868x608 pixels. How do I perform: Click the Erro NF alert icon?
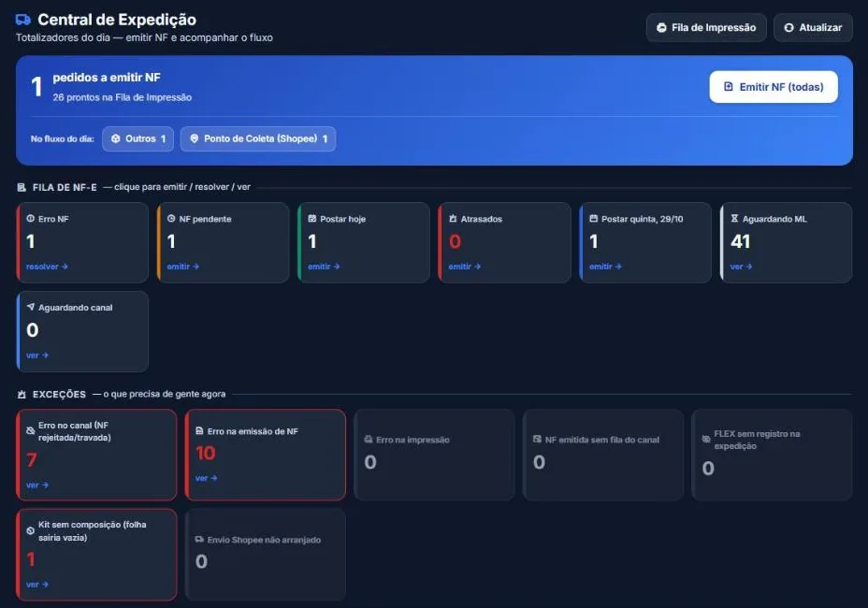click(x=31, y=219)
